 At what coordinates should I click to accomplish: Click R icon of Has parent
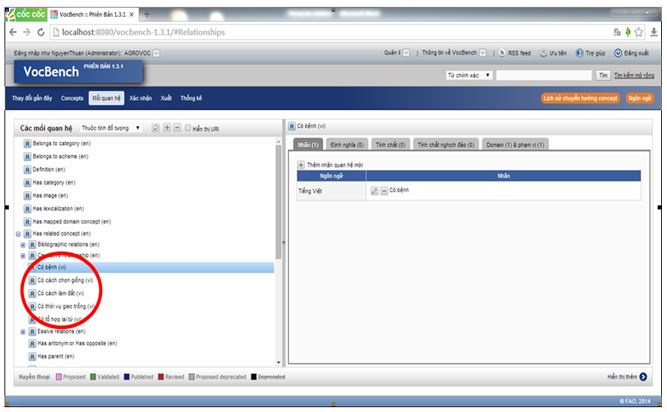[x=32, y=356]
